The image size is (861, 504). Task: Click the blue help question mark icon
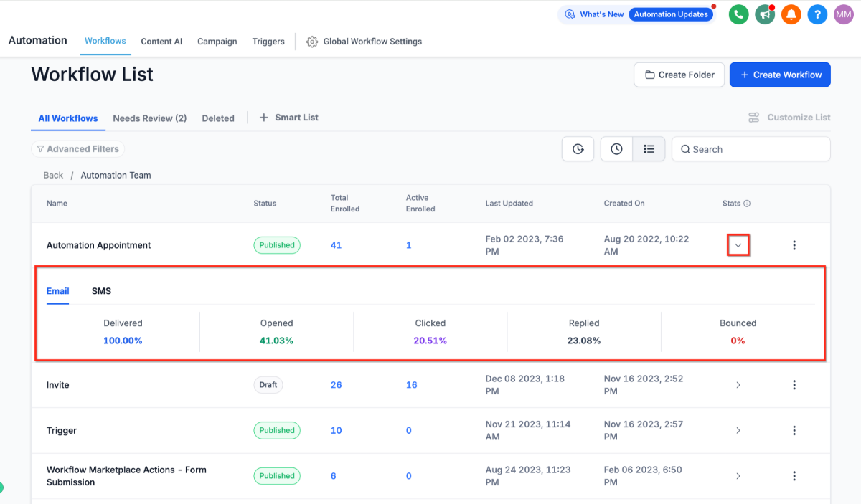(x=817, y=14)
